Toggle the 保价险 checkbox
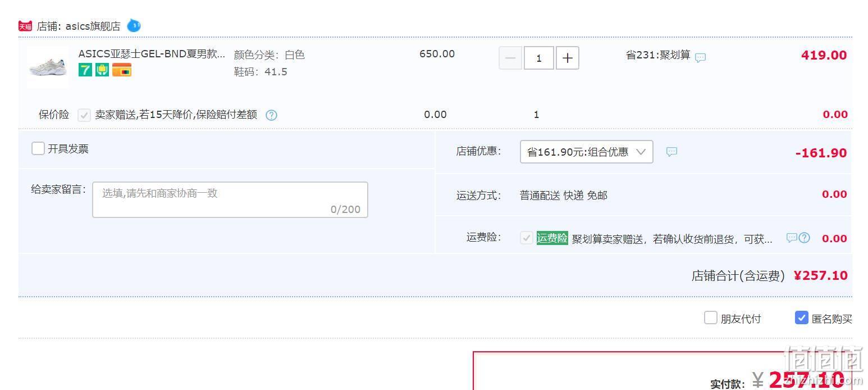Viewport: 868px width, 390px height. click(x=84, y=115)
